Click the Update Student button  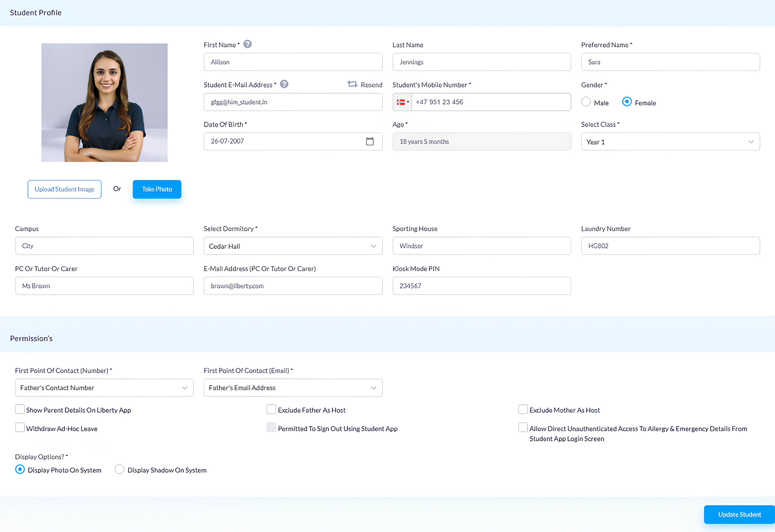(x=739, y=515)
